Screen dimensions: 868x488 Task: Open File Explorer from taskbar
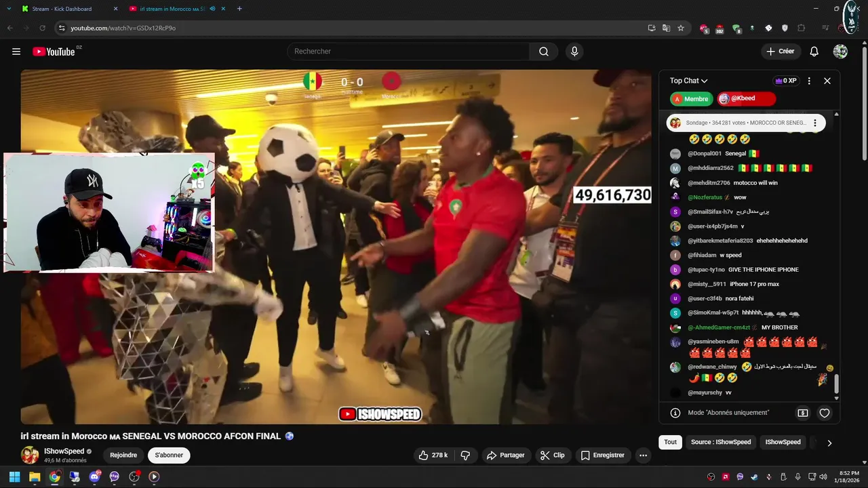pos(35,476)
